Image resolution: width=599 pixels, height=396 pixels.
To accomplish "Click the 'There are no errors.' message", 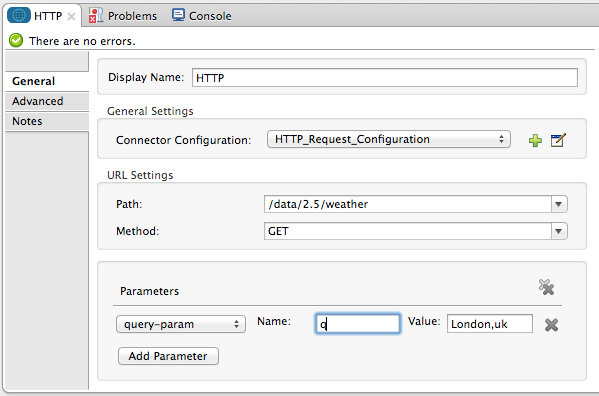I will pyautogui.click(x=82, y=41).
